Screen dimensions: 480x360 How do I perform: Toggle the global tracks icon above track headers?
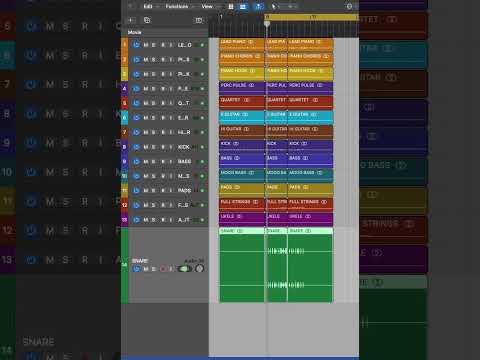tap(199, 20)
